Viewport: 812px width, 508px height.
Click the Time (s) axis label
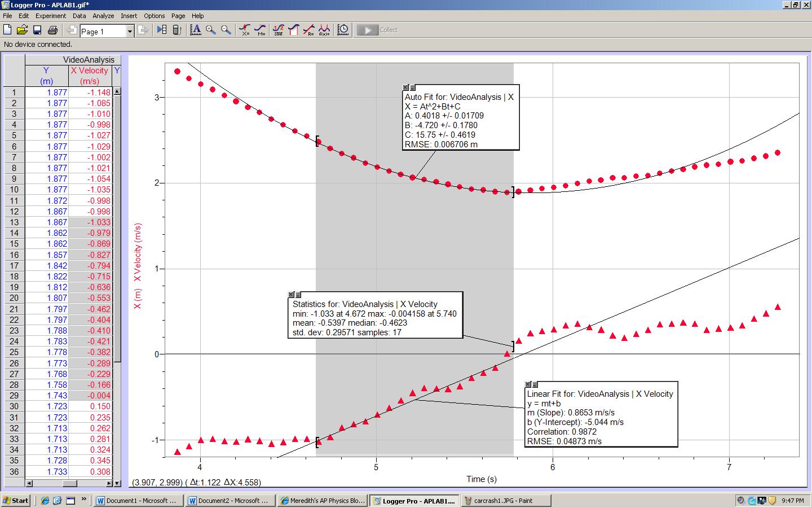(482, 479)
